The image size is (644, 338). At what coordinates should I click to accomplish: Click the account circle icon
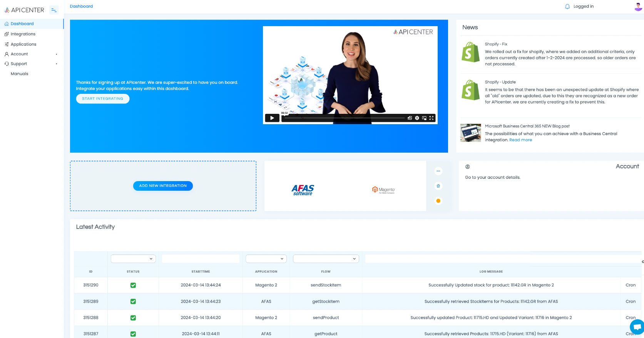[x=467, y=167]
